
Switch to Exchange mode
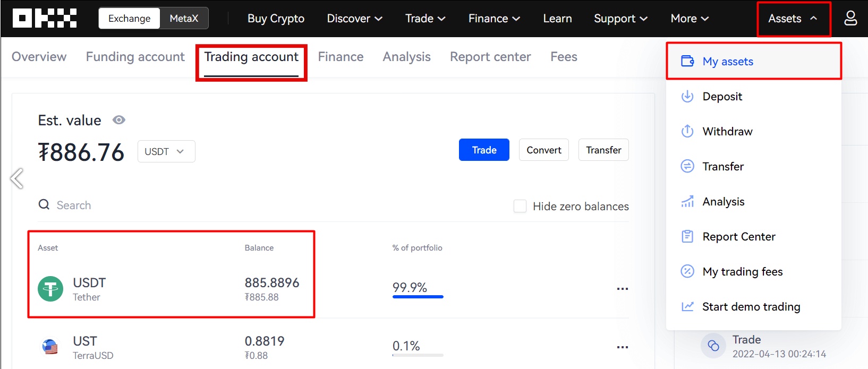pos(130,18)
